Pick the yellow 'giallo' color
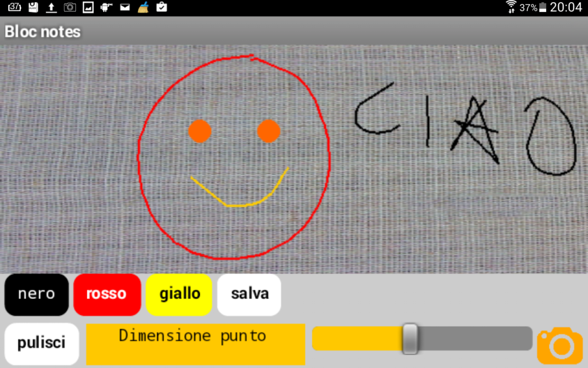 [x=180, y=294]
